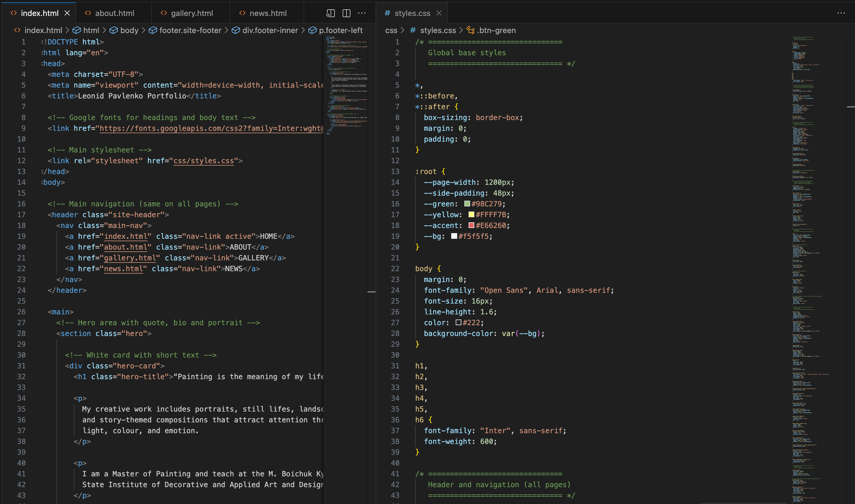
Task: Expand the div.footer-inner breadcrumb
Action: point(270,30)
